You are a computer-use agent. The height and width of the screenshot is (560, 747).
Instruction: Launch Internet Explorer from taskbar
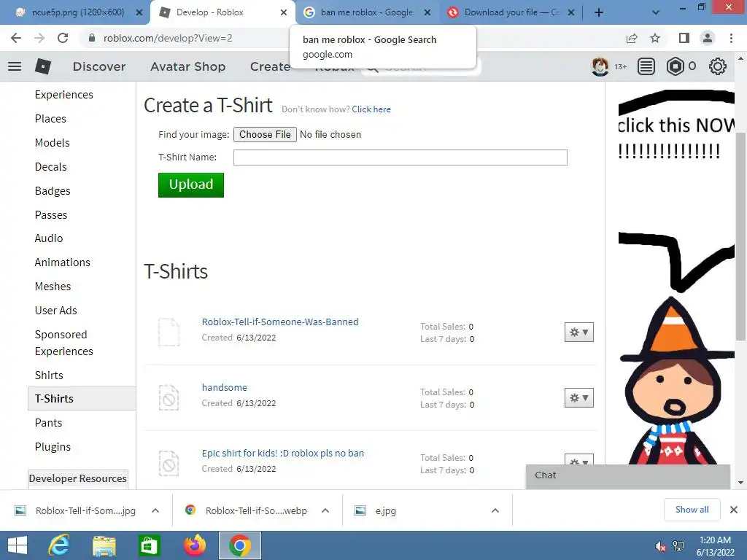tap(59, 545)
